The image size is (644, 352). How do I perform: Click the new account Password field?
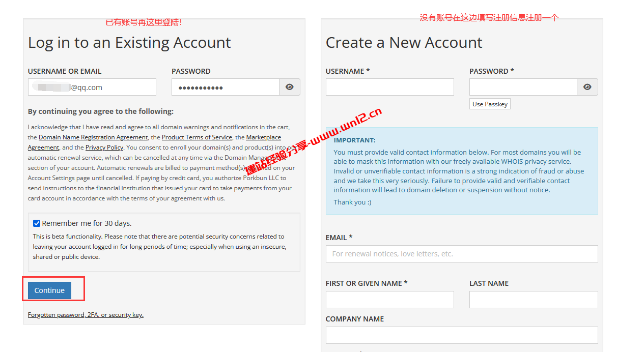[x=523, y=87]
